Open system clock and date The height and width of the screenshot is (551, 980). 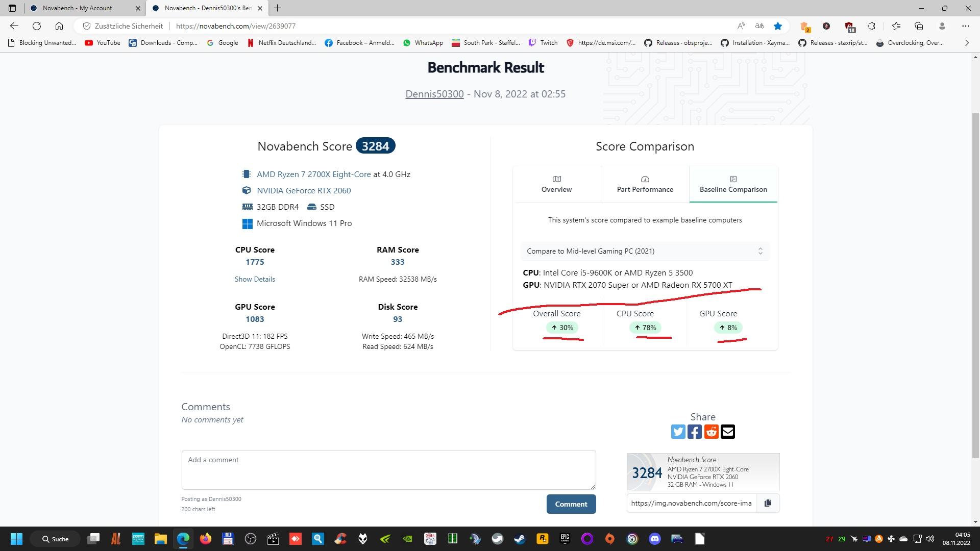pos(956,539)
